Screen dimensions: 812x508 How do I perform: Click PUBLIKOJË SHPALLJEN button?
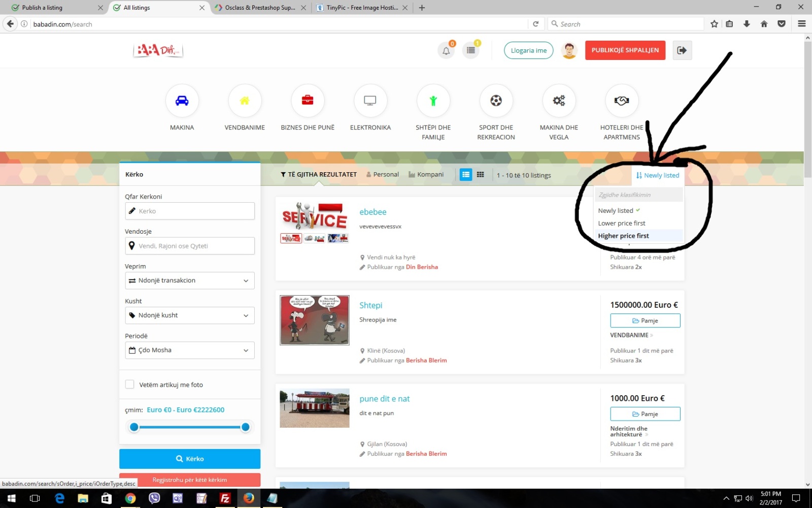pyautogui.click(x=625, y=50)
